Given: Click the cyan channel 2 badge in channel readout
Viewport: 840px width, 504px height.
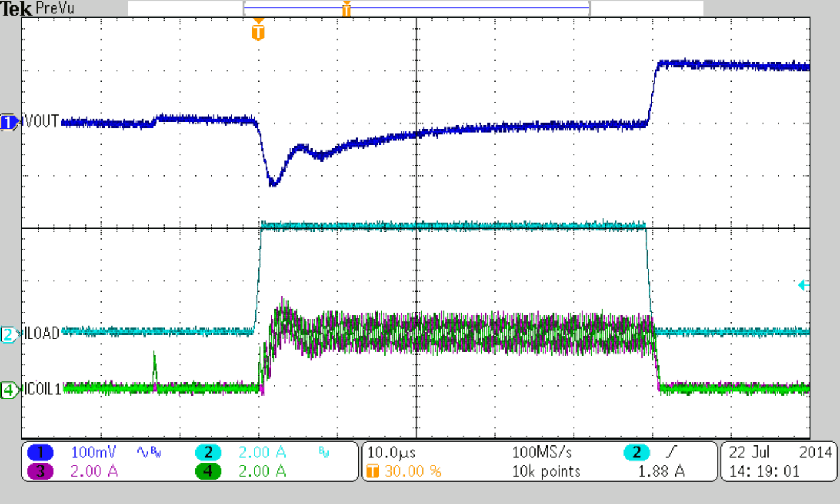Looking at the screenshot, I should tap(208, 452).
